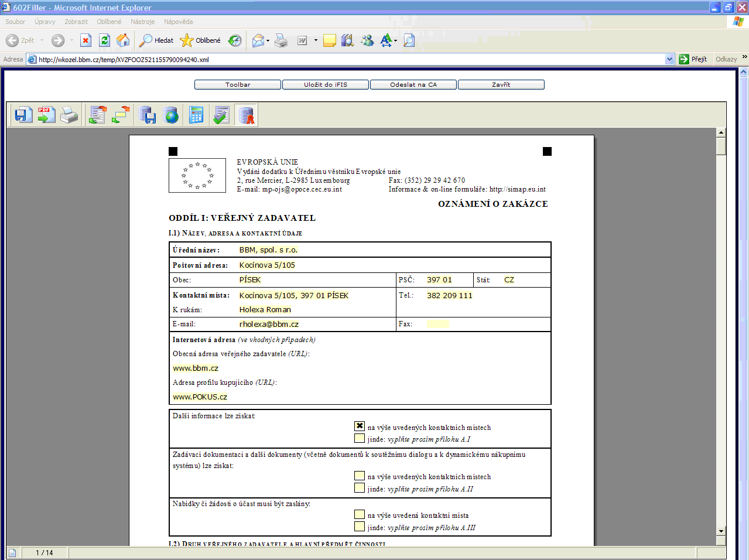Image resolution: width=749 pixels, height=560 pixels.
Task: Uncheck 'na výše uvedených kontaktních místech' for Další informace
Action: coord(360,426)
